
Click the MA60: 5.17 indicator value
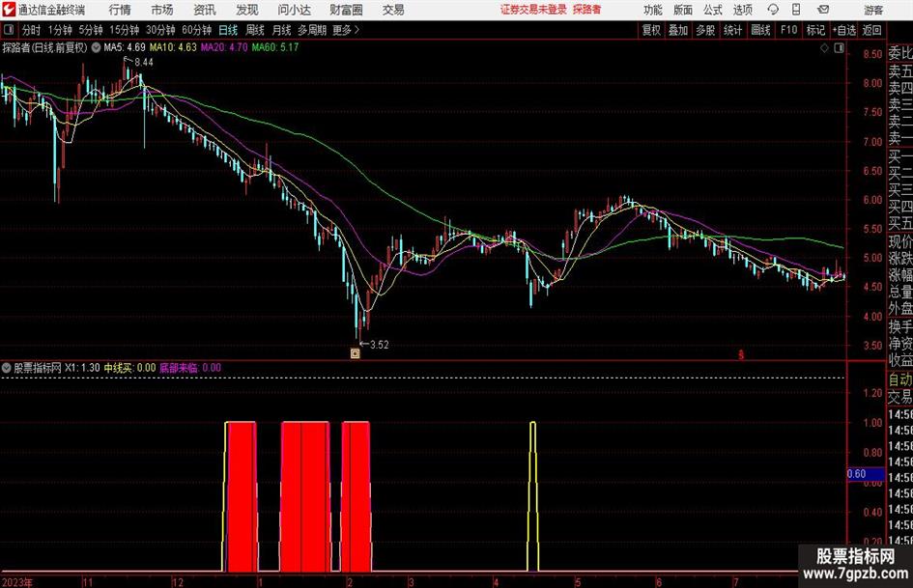click(x=274, y=47)
